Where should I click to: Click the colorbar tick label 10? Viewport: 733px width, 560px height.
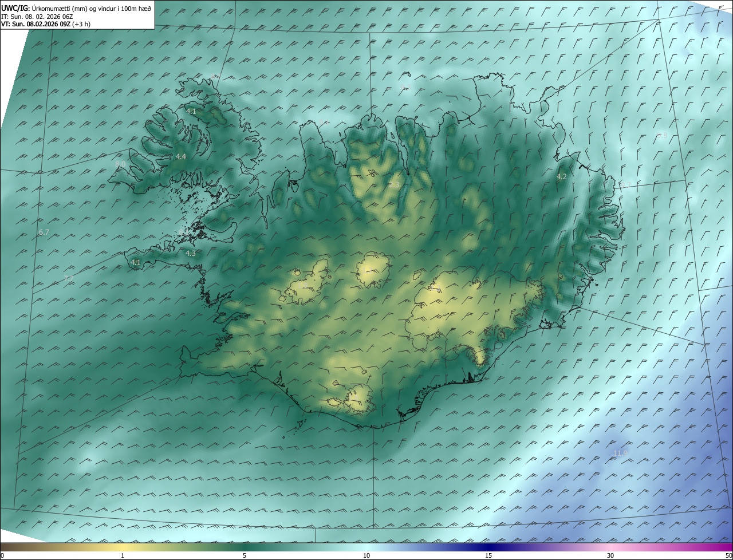[x=366, y=556]
